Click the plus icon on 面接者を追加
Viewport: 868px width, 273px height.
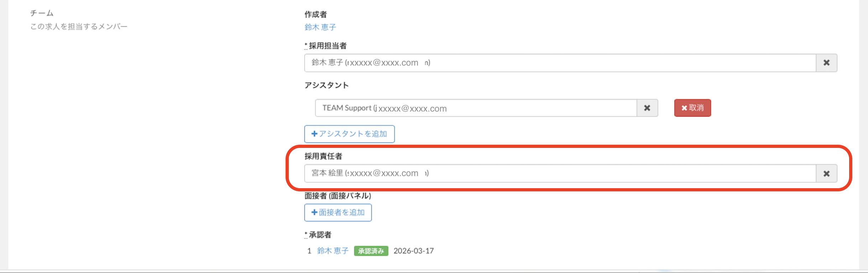[x=314, y=213]
